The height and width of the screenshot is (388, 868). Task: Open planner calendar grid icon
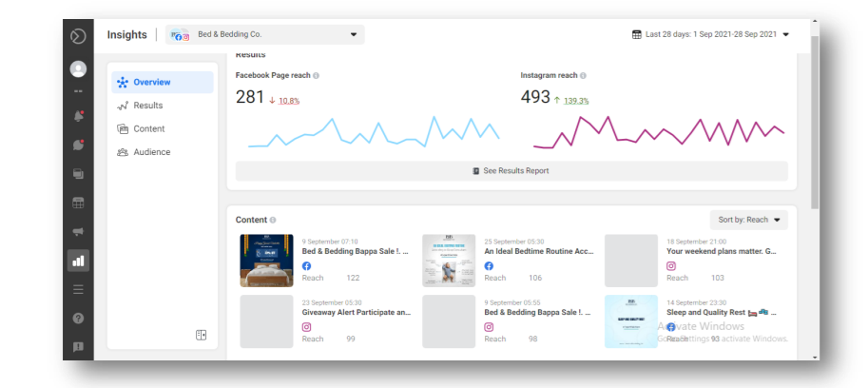point(78,203)
